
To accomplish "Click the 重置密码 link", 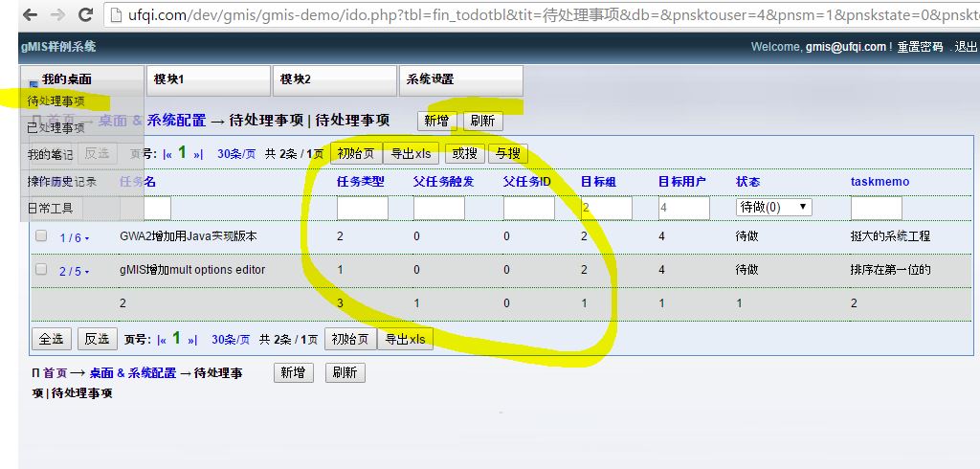I will (920, 47).
